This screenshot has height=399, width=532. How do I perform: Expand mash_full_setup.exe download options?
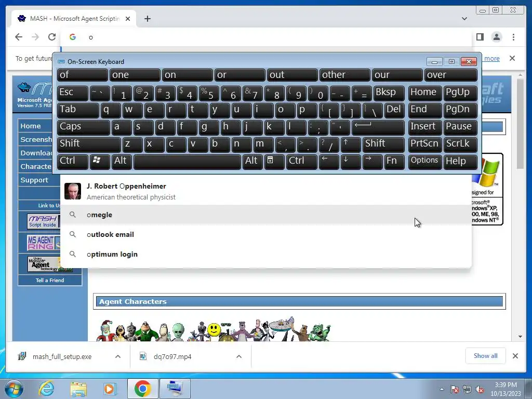pos(118,356)
